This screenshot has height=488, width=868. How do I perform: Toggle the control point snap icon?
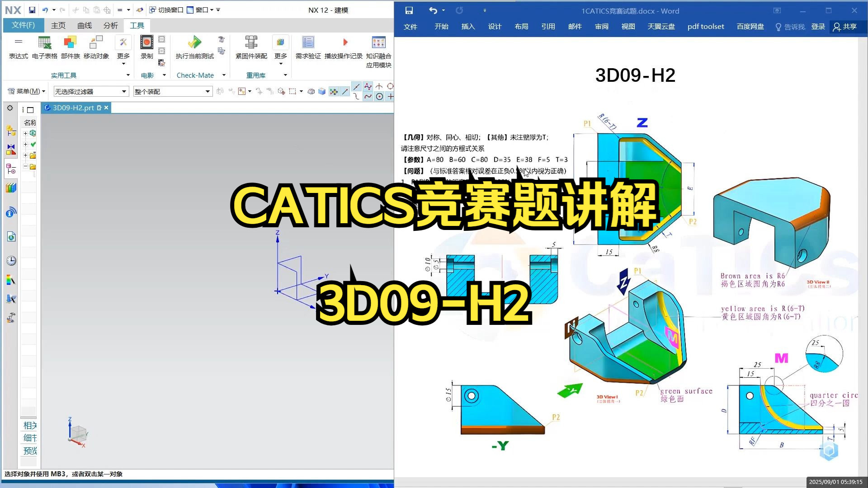tap(368, 86)
